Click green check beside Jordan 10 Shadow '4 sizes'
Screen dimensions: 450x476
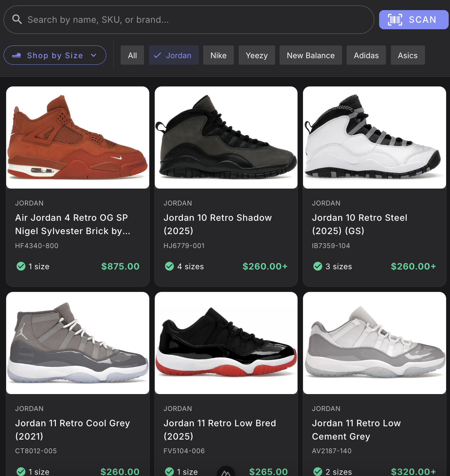point(169,266)
